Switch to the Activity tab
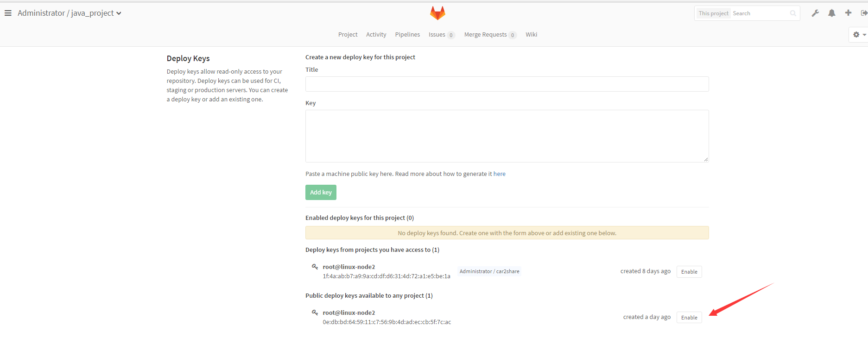The image size is (868, 344). [376, 35]
